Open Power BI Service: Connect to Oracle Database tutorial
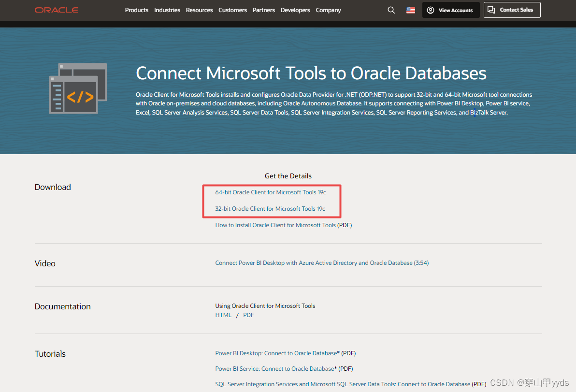Viewport: 576px width, 392px height. [x=275, y=368]
